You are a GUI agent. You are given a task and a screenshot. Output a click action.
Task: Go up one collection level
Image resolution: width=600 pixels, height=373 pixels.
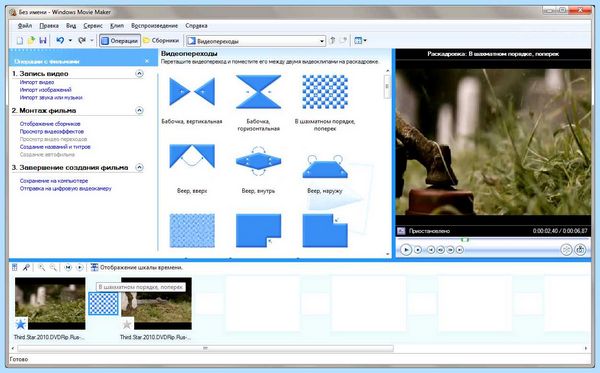(x=332, y=41)
